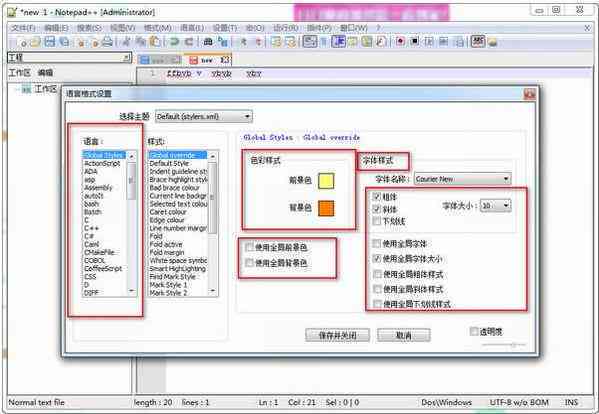Pick the yellow 前景色 foreground swatch

tap(326, 181)
